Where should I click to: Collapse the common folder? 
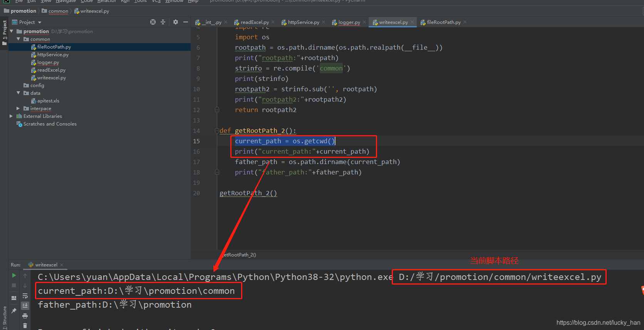coord(18,39)
